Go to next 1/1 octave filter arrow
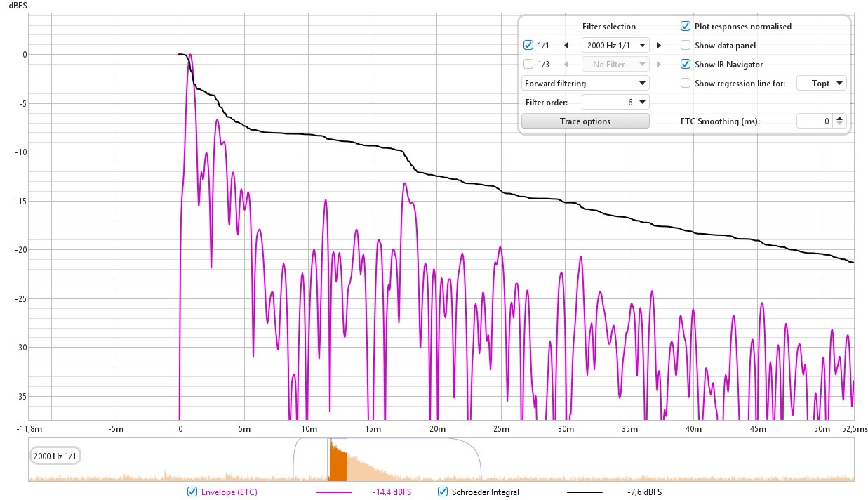The height and width of the screenshot is (500, 868). point(659,46)
